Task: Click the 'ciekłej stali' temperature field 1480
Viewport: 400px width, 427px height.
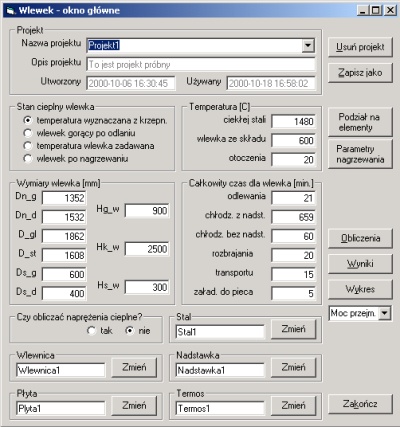Action: [293, 121]
